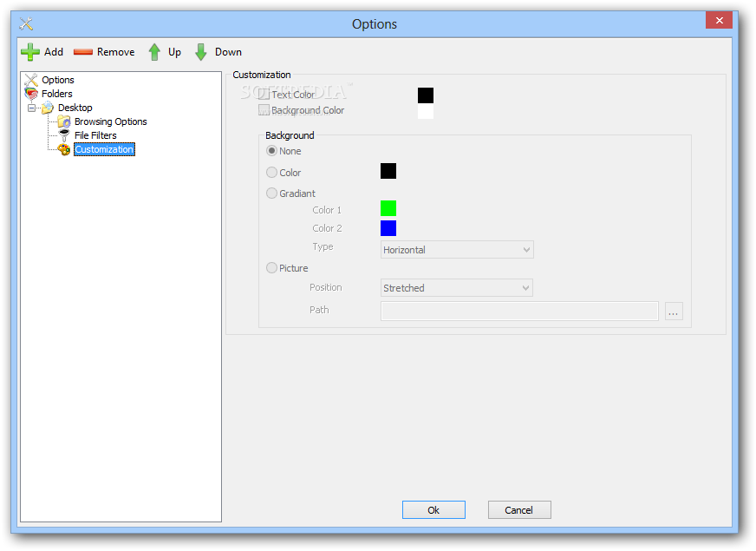The image size is (756, 551).
Task: Click the Desktop folder icon
Action: (48, 108)
